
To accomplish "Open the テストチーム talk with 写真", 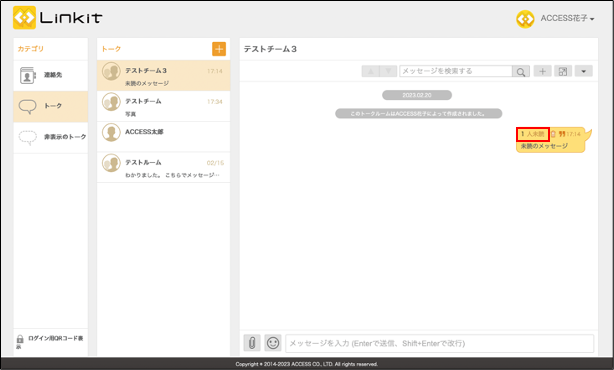I will point(163,106).
